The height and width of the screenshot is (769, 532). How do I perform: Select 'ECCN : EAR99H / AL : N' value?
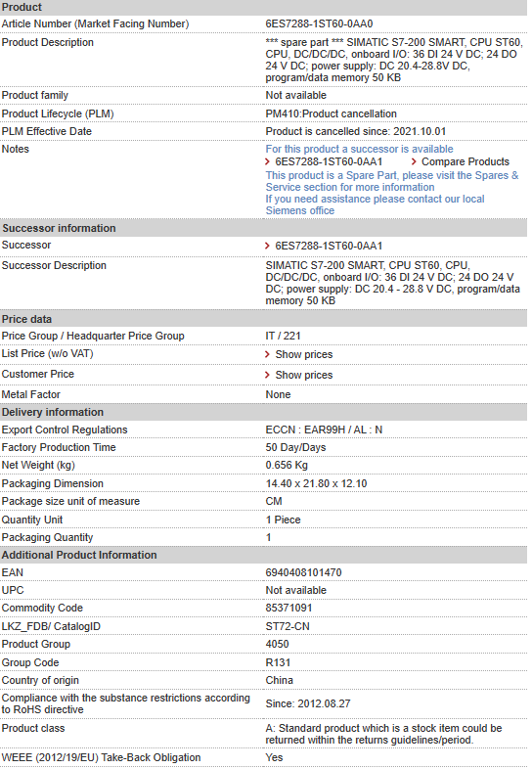click(x=324, y=430)
